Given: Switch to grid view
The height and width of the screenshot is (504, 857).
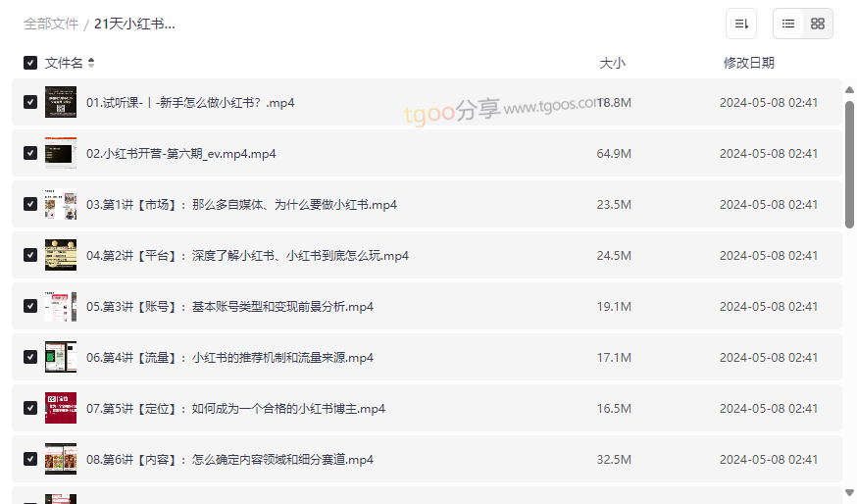Looking at the screenshot, I should click(x=818, y=24).
